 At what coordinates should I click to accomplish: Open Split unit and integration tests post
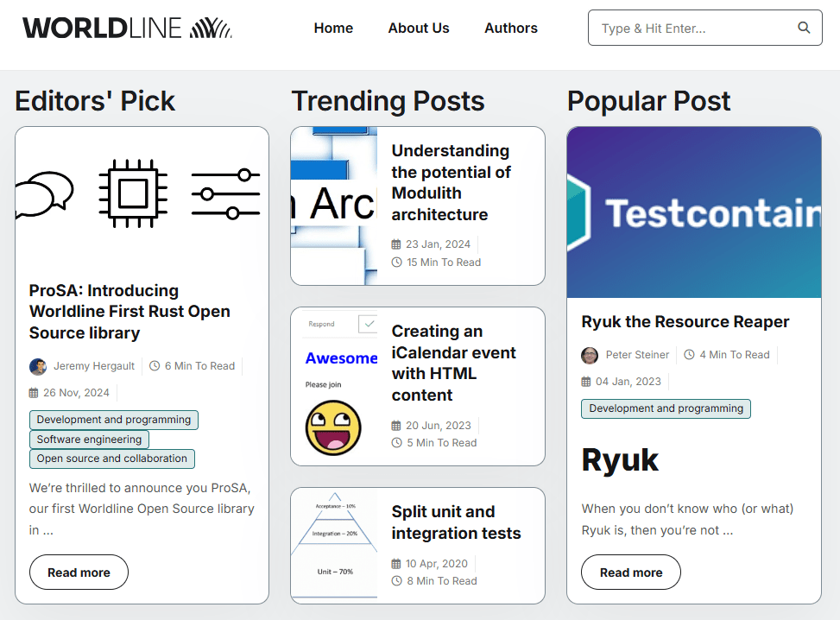457,522
